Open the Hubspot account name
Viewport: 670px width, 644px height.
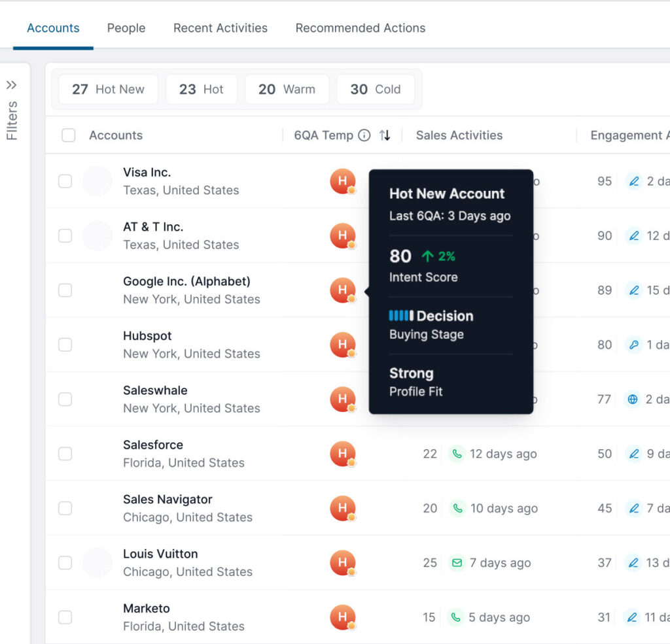[x=147, y=336]
